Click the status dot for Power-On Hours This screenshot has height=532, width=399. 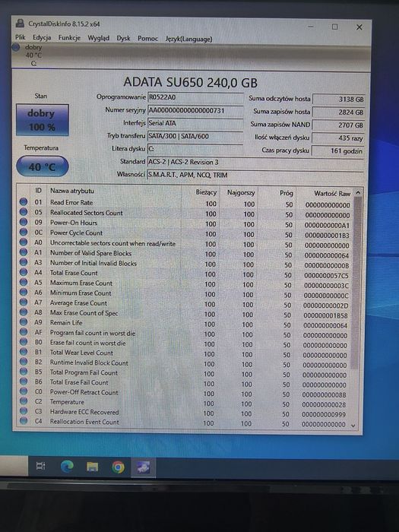[24, 222]
